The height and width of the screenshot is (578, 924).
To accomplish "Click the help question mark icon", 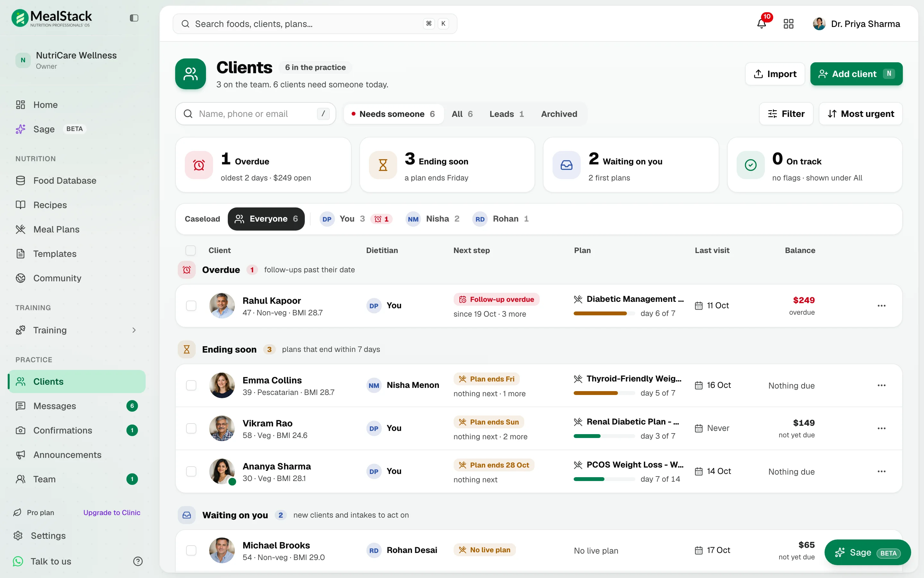I will tap(138, 561).
